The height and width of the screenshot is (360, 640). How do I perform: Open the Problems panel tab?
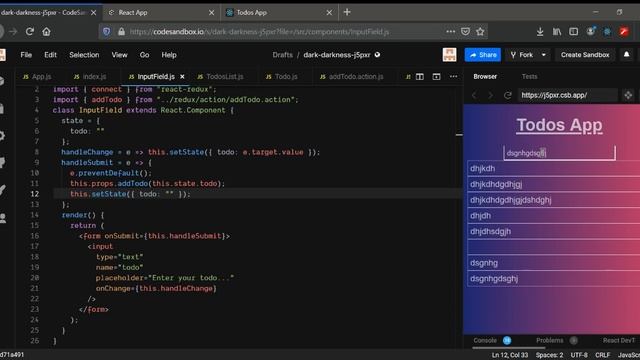tap(549, 340)
